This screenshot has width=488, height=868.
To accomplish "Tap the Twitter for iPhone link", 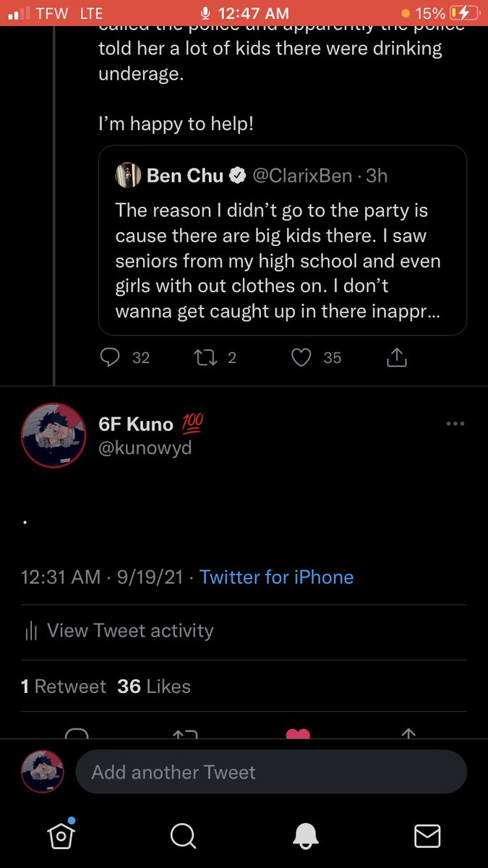I will pos(276,577).
